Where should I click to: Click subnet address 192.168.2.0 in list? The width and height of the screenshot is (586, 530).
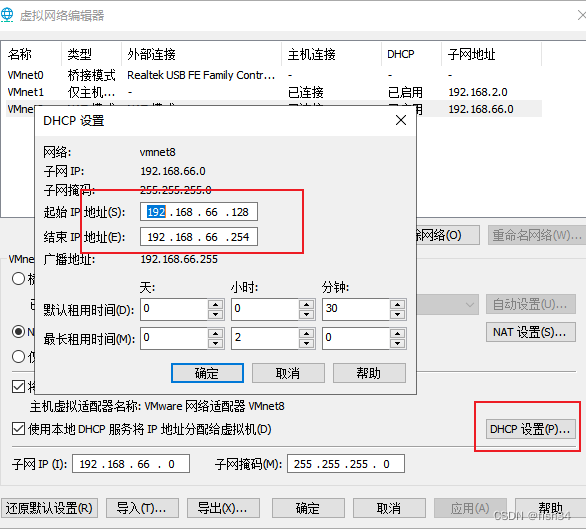point(478,92)
